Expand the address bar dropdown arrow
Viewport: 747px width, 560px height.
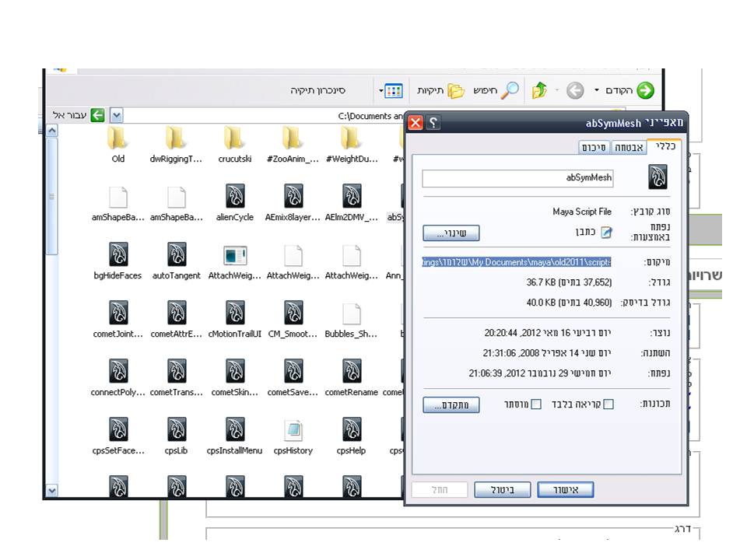coord(116,115)
